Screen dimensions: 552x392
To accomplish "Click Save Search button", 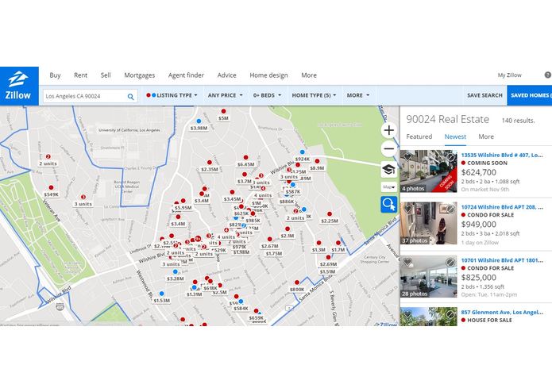I will coord(484,95).
